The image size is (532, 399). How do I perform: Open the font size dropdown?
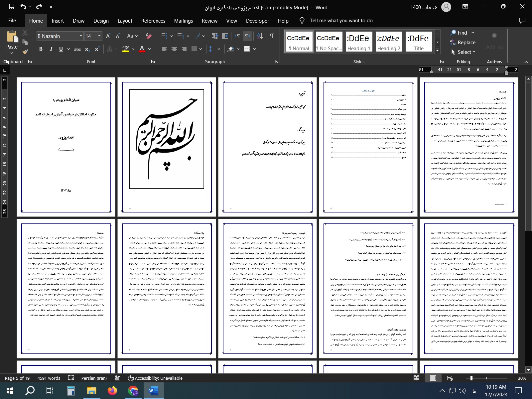(99, 36)
